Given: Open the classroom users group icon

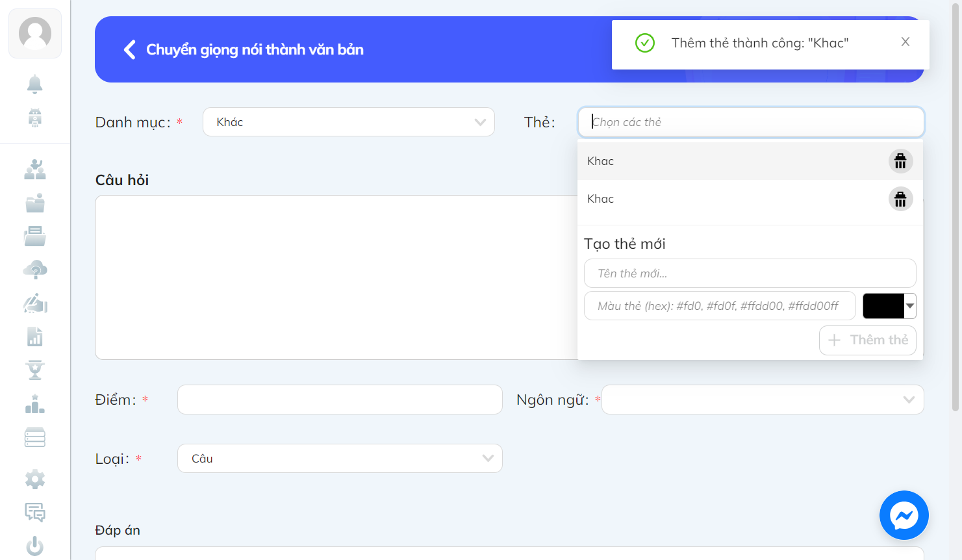Looking at the screenshot, I should pos(35,169).
